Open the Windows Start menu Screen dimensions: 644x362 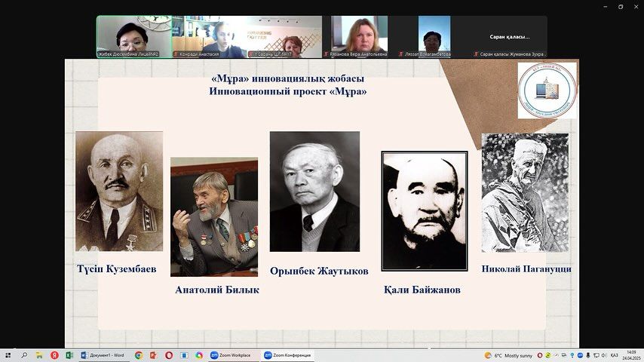(x=8, y=355)
